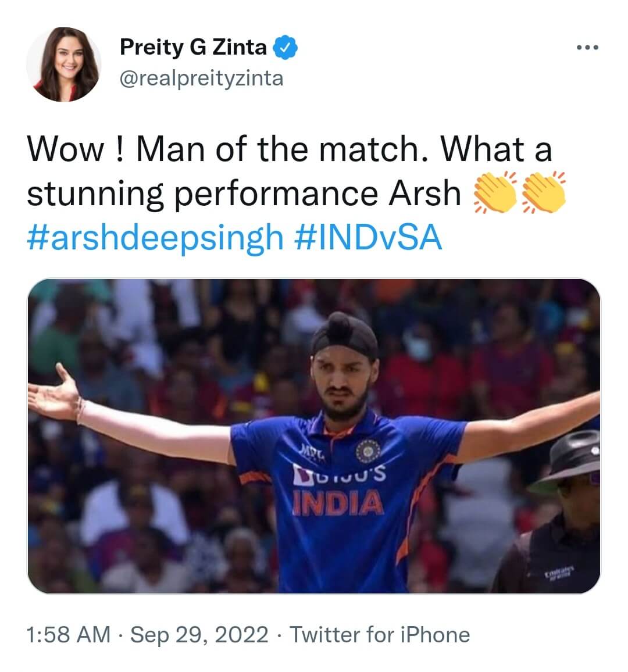Open the three-dots more options menu
Image resolution: width=628 pixels, height=672 pixels.
point(587,48)
